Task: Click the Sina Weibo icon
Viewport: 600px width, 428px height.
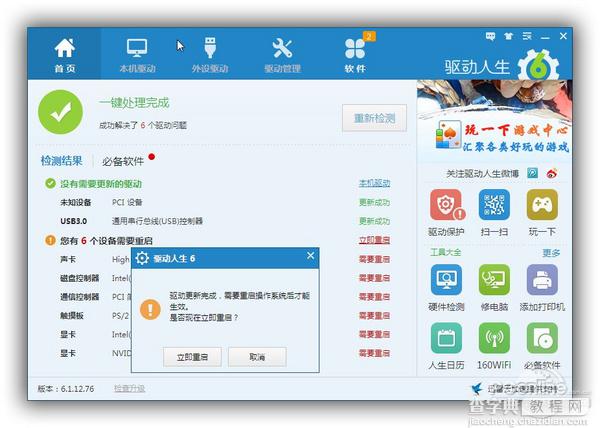Action: (552, 173)
